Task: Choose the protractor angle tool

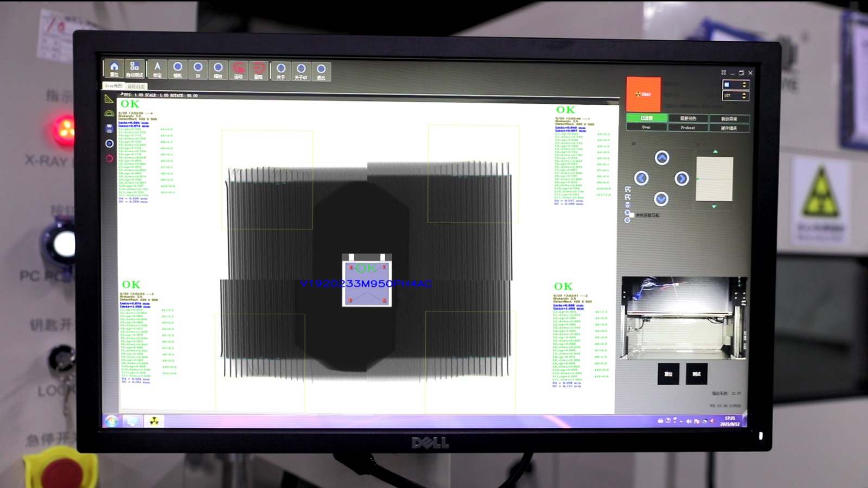Action: coord(109,113)
